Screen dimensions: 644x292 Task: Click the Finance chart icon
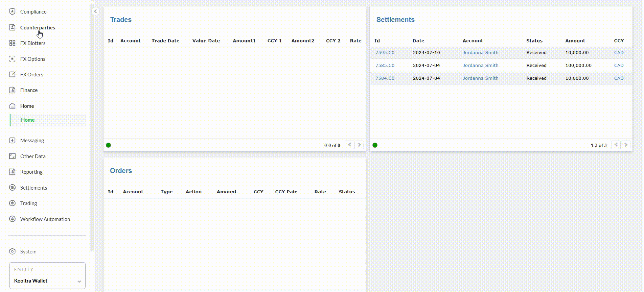[x=13, y=90]
